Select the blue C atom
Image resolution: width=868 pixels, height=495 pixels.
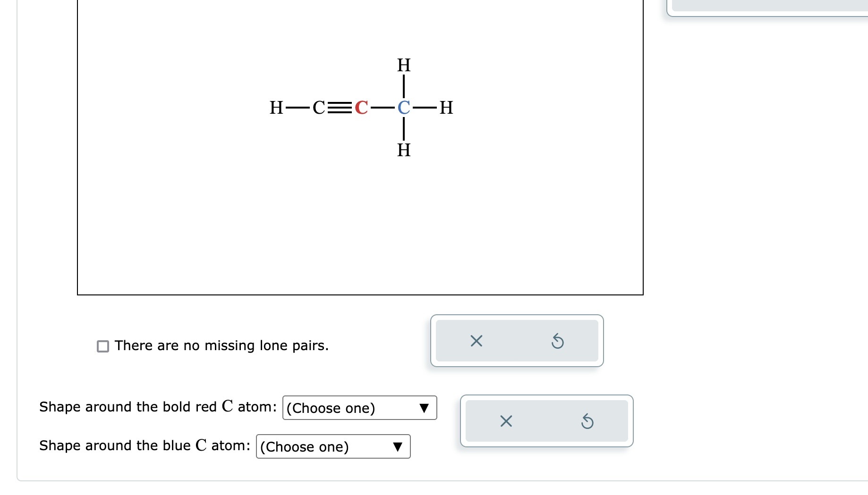coord(403,108)
